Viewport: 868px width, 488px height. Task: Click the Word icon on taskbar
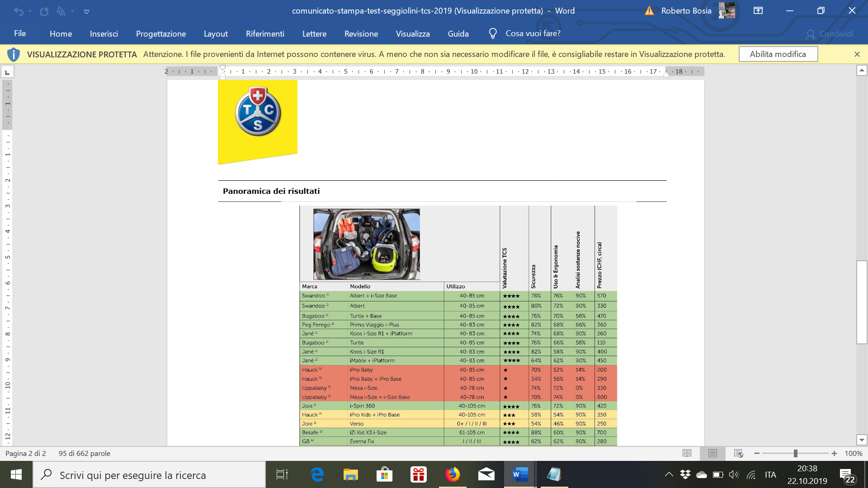[520, 474]
